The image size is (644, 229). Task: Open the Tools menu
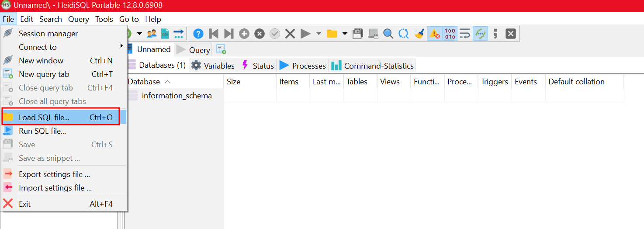[104, 19]
